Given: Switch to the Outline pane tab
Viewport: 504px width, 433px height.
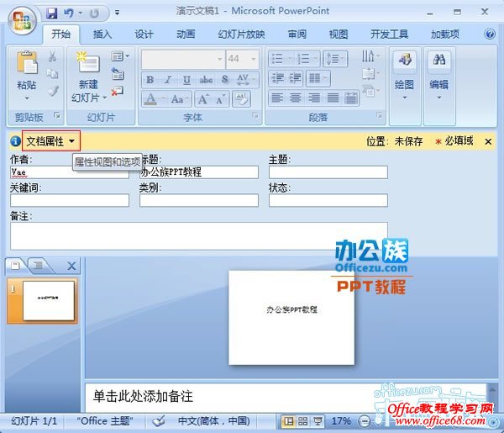Looking at the screenshot, I should pyautogui.click(x=39, y=266).
